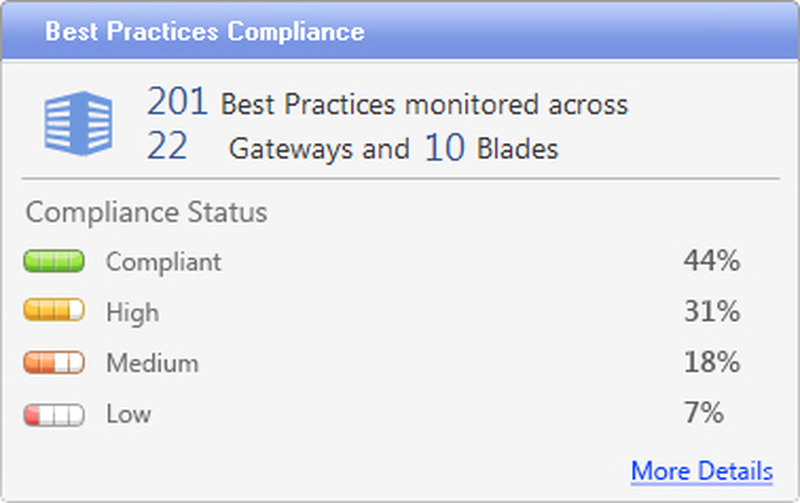Click the orange Medium status bar icon
The image size is (800, 503).
[53, 362]
